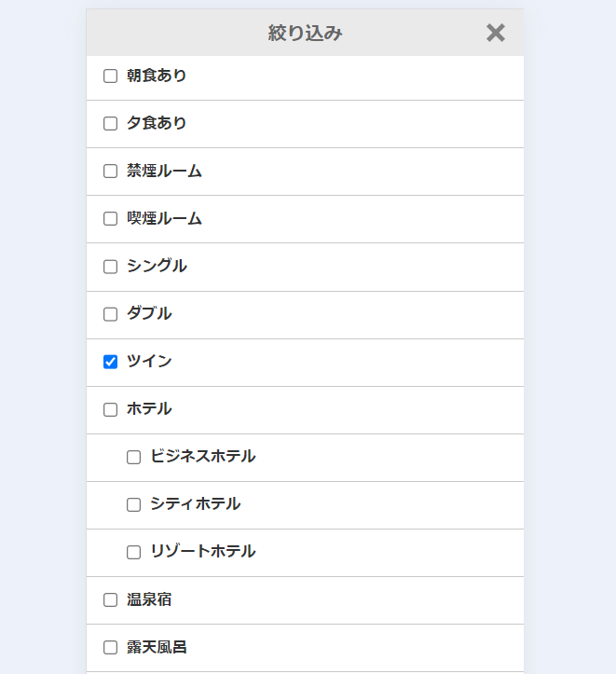Select the 喫煙ルーム checkbox

click(x=110, y=219)
